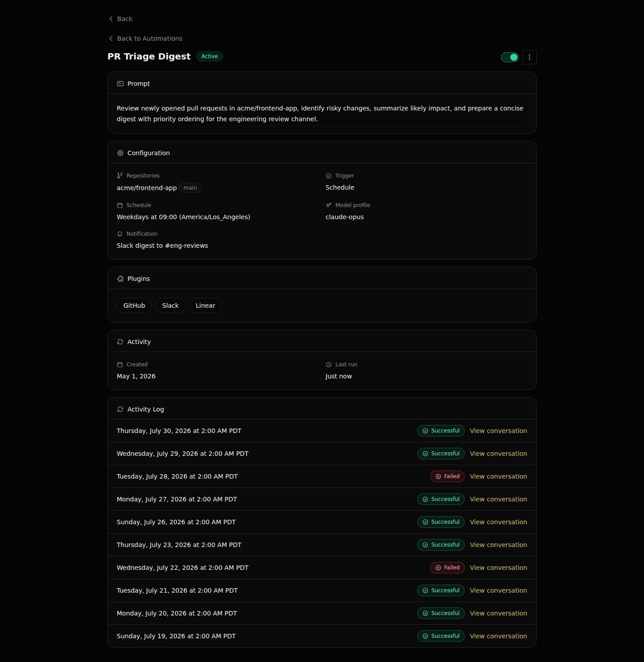The width and height of the screenshot is (644, 662).
Task: Click the Successful badge on July 21 row
Action: point(441,590)
